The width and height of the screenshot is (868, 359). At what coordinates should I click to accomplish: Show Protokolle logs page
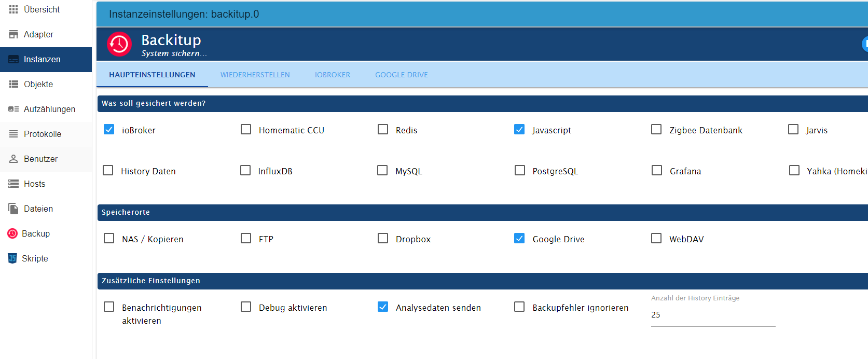46,134
